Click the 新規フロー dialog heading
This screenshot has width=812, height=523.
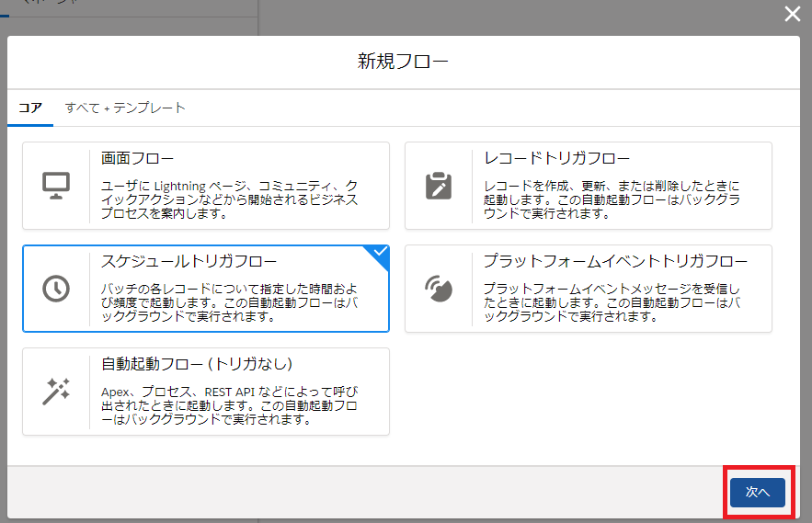click(x=403, y=62)
